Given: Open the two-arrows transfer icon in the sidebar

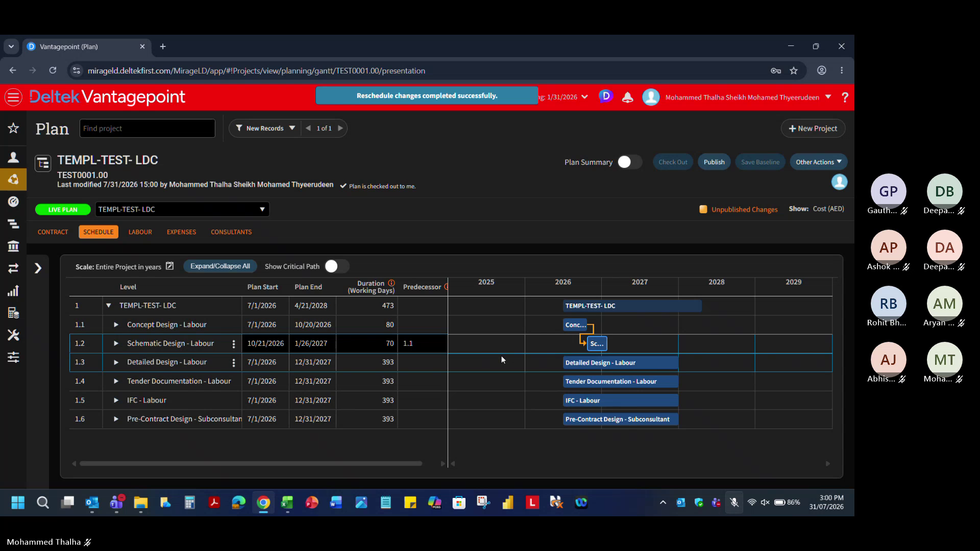Looking at the screenshot, I should pos(13,268).
